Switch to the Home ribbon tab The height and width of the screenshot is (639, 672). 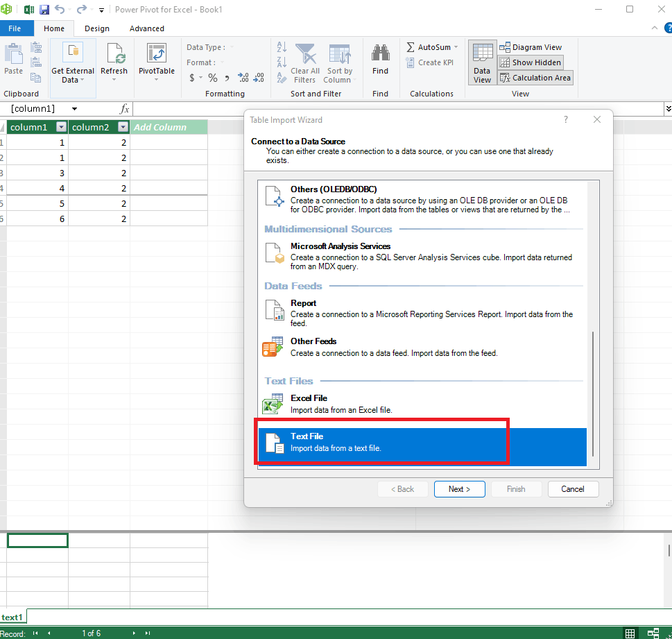point(54,28)
